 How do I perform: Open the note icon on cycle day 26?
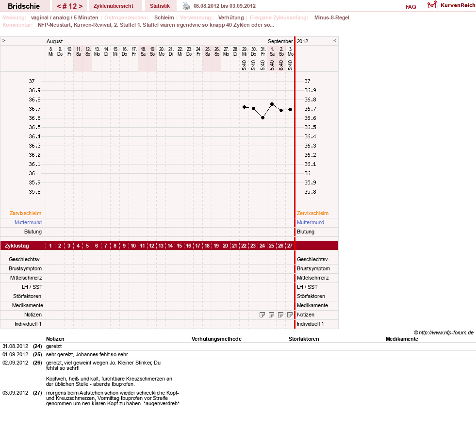[x=281, y=315]
